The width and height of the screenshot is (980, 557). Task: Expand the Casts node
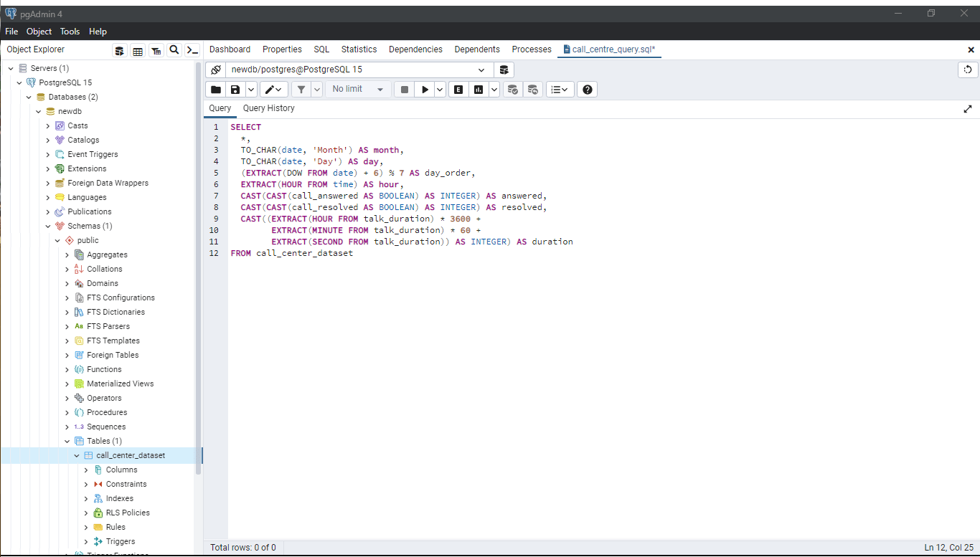coord(48,125)
